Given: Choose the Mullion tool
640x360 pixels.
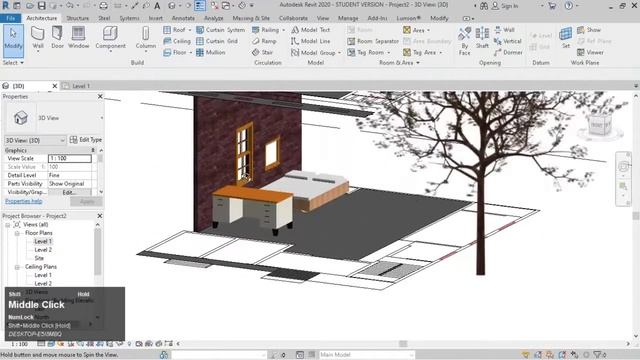Looking at the screenshot, I should click(x=211, y=53).
